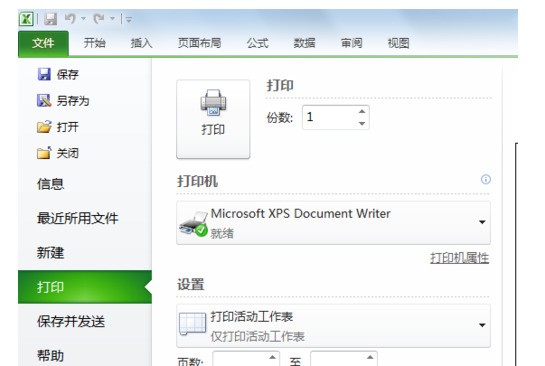The width and height of the screenshot is (545, 366).
Task: Click 保存 (Save) in the File menu
Action: tap(58, 74)
